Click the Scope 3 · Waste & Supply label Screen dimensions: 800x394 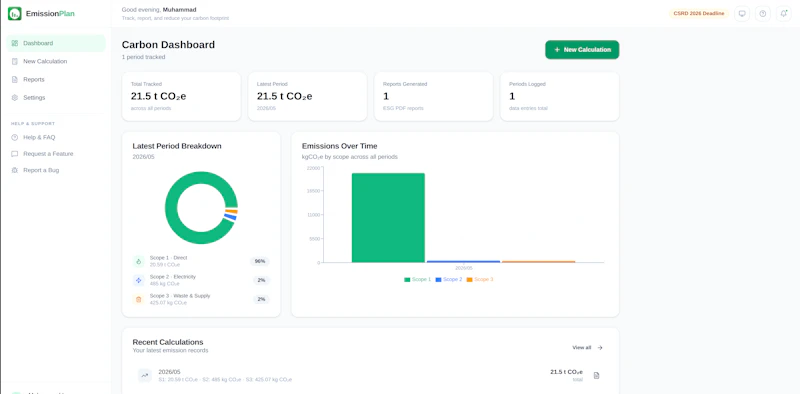[180, 296]
